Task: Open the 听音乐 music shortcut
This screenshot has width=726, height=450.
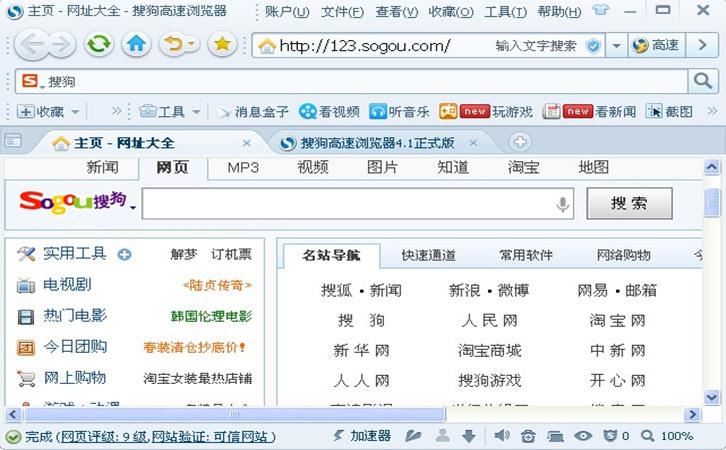Action: pyautogui.click(x=400, y=112)
